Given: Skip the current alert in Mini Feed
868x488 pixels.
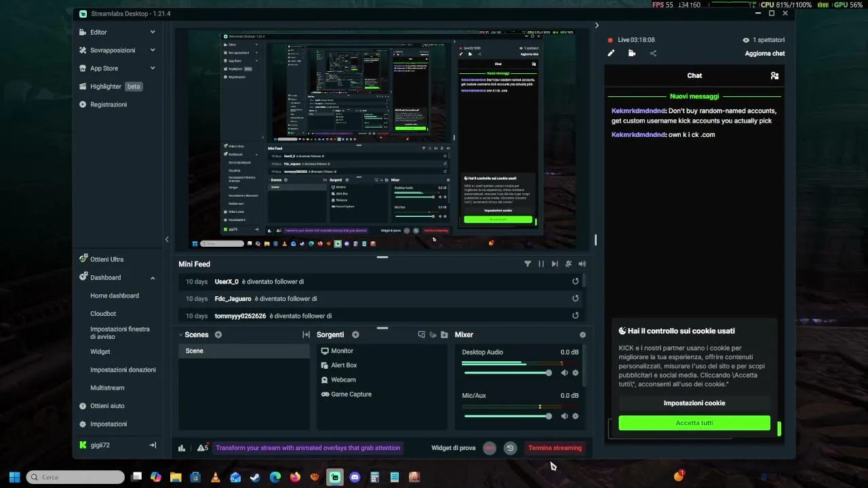Looking at the screenshot, I should click(x=555, y=264).
